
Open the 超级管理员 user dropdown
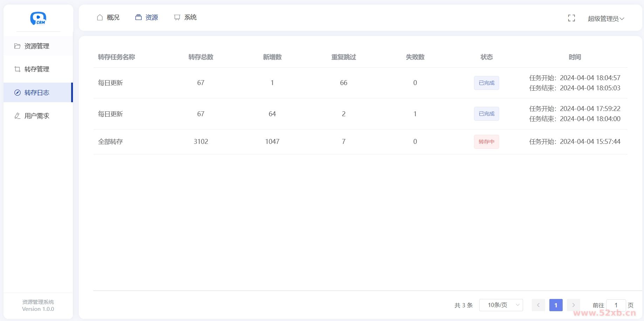click(606, 19)
